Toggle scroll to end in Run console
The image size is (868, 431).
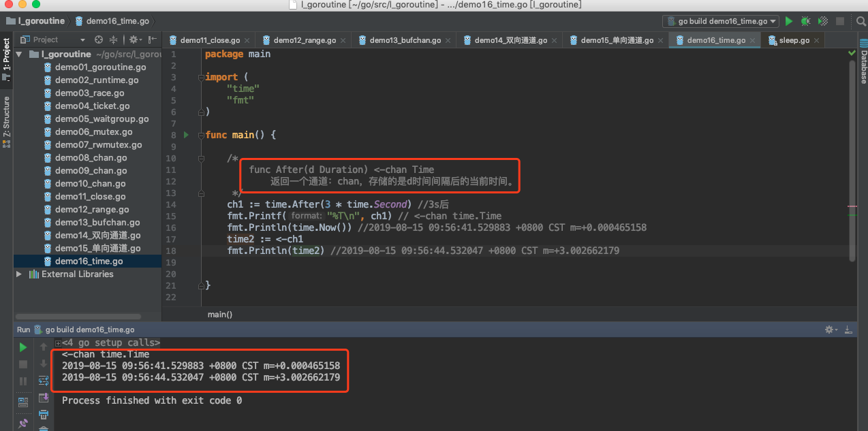coord(44,398)
